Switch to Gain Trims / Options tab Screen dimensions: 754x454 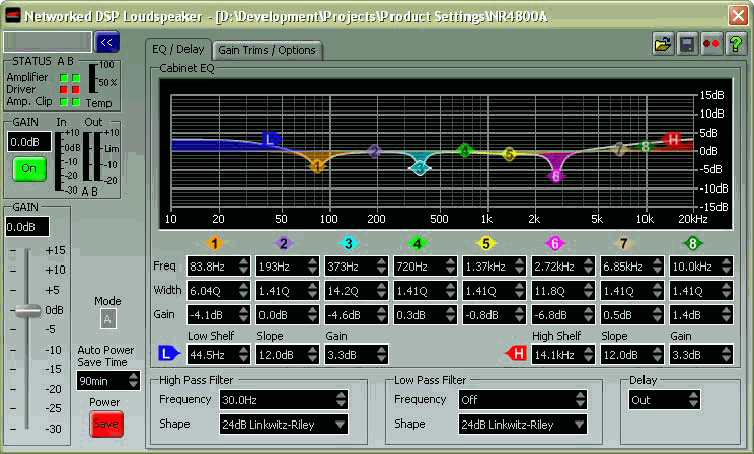tap(267, 50)
